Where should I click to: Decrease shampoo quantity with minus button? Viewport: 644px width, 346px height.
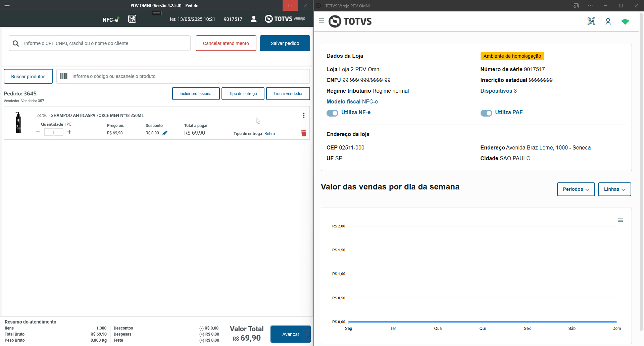(x=38, y=132)
